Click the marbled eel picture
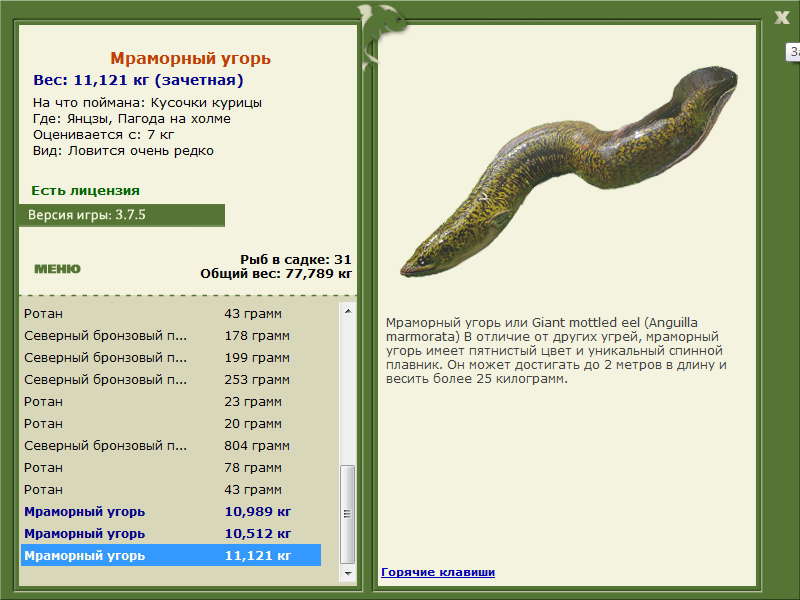Image resolution: width=800 pixels, height=600 pixels. [x=569, y=171]
